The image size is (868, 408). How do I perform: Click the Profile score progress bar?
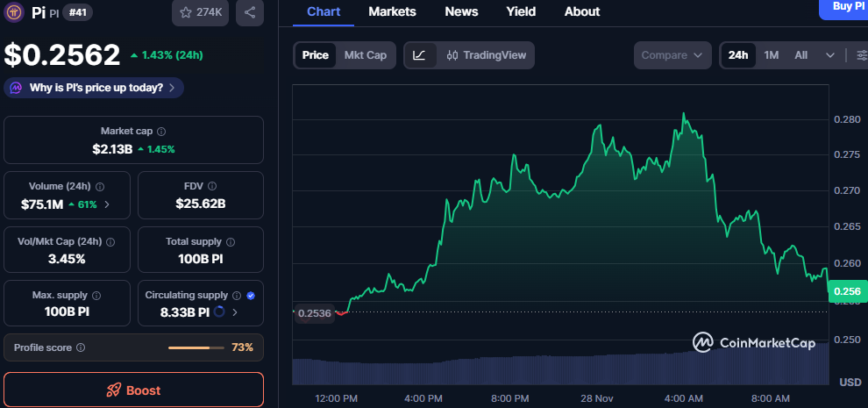pyautogui.click(x=195, y=347)
